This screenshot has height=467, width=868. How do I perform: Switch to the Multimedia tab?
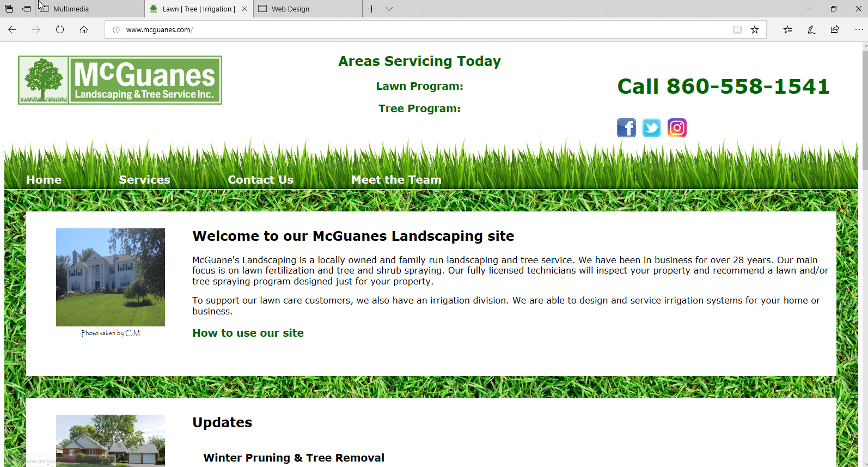[x=90, y=9]
